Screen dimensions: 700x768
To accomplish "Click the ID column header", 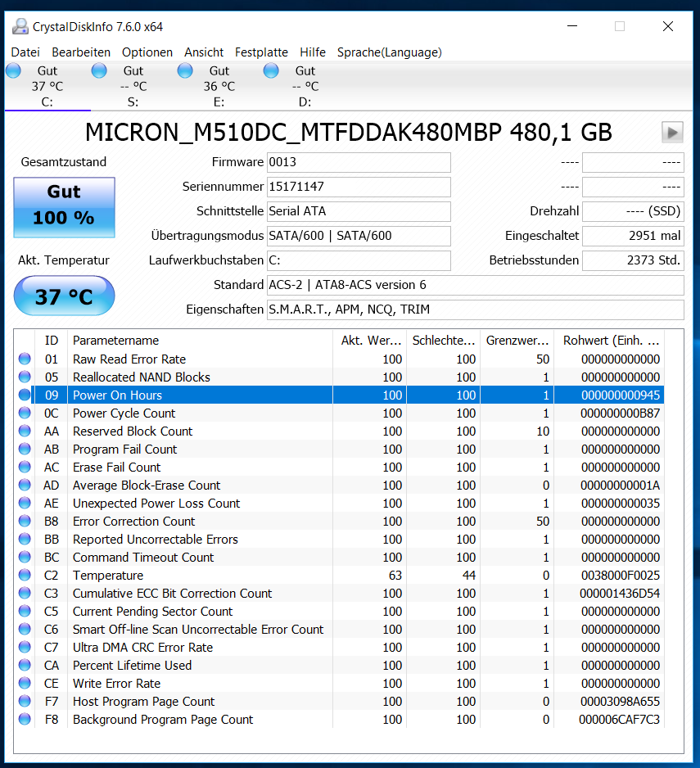I will click(x=52, y=341).
